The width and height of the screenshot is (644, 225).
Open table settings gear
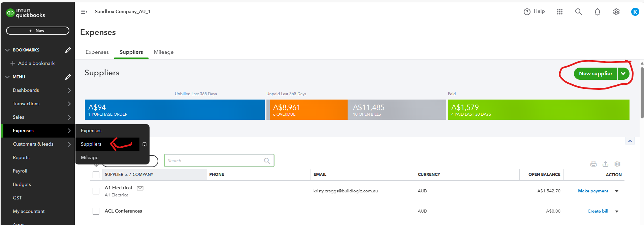(x=617, y=164)
